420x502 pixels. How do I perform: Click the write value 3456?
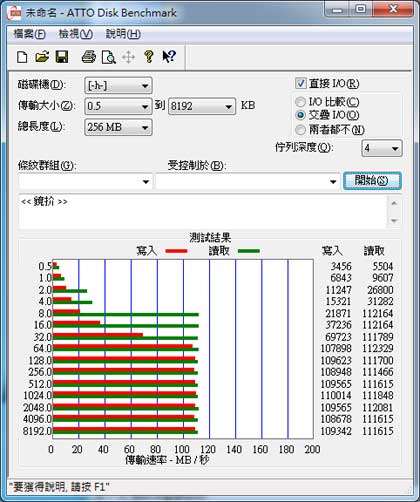pyautogui.click(x=341, y=266)
